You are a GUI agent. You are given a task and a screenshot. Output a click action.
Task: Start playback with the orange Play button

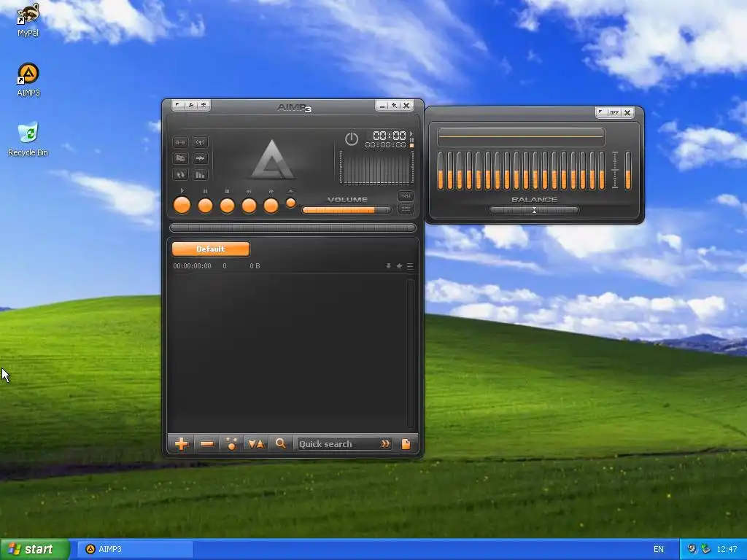click(182, 205)
